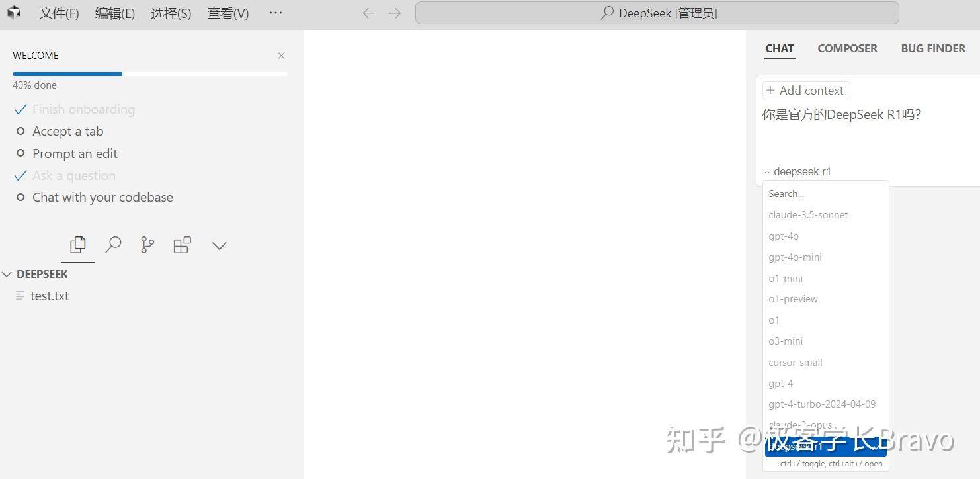Expand more sidebar views chevron
Image resolution: width=980 pixels, height=479 pixels.
(219, 245)
